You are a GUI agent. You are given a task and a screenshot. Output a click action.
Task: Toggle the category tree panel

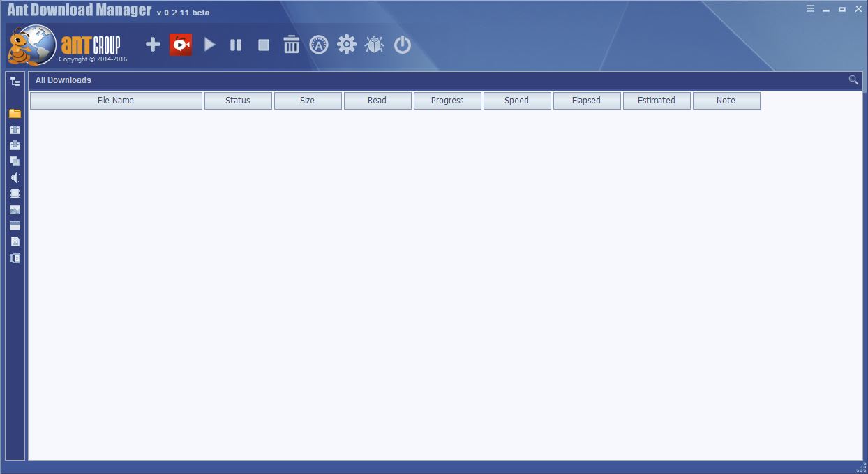pyautogui.click(x=14, y=80)
